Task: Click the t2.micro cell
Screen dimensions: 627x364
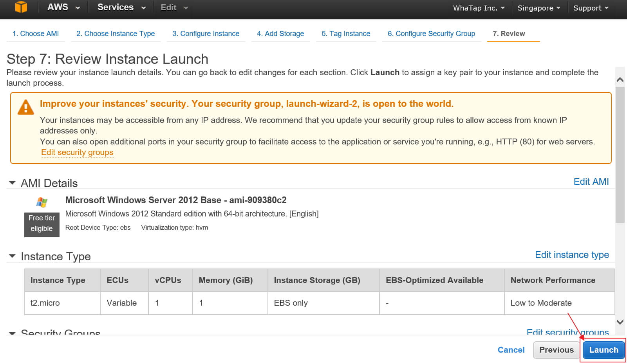Action: (x=62, y=303)
